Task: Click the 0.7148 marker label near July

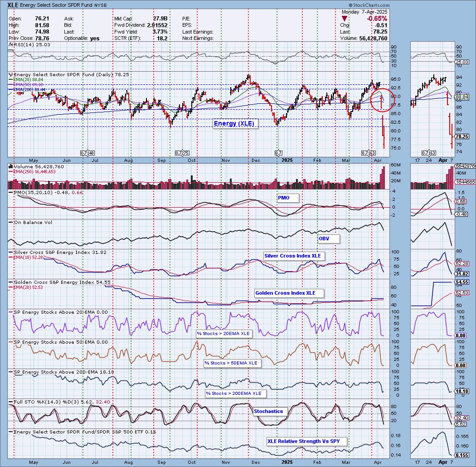Action: [87, 153]
